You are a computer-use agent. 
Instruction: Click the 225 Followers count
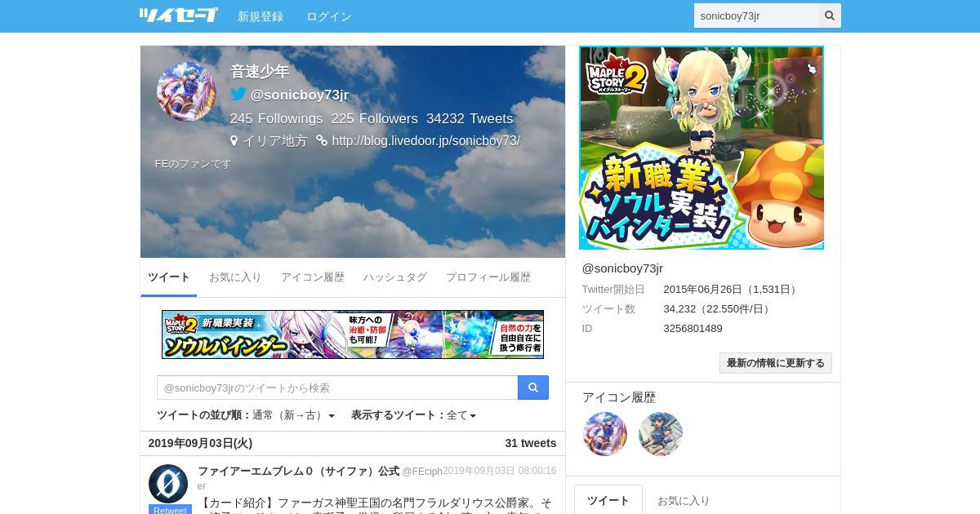click(374, 118)
